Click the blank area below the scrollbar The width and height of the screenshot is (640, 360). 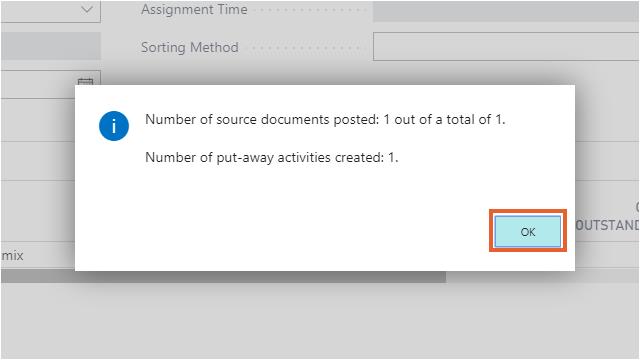[x=320, y=320]
